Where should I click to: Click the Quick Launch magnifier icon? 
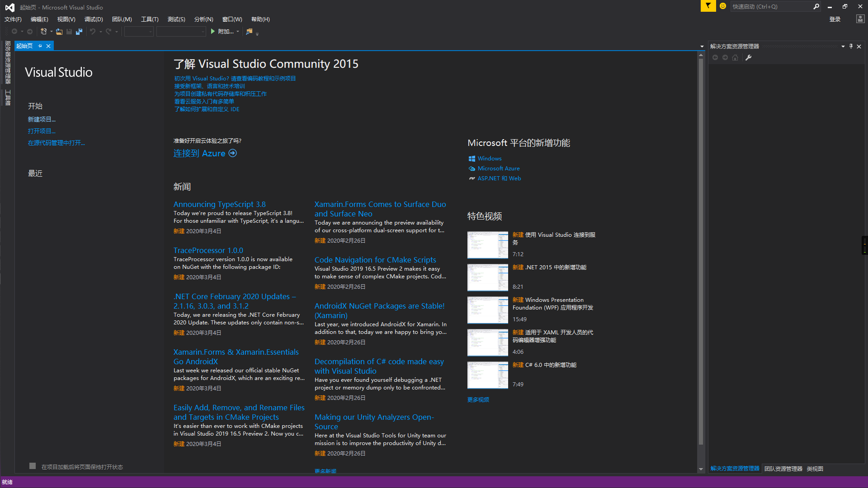(x=816, y=6)
